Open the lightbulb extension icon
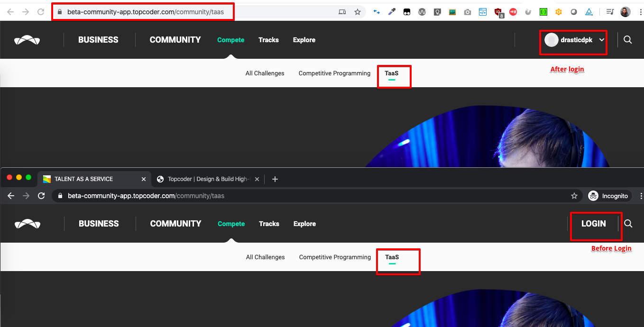 tap(437, 12)
